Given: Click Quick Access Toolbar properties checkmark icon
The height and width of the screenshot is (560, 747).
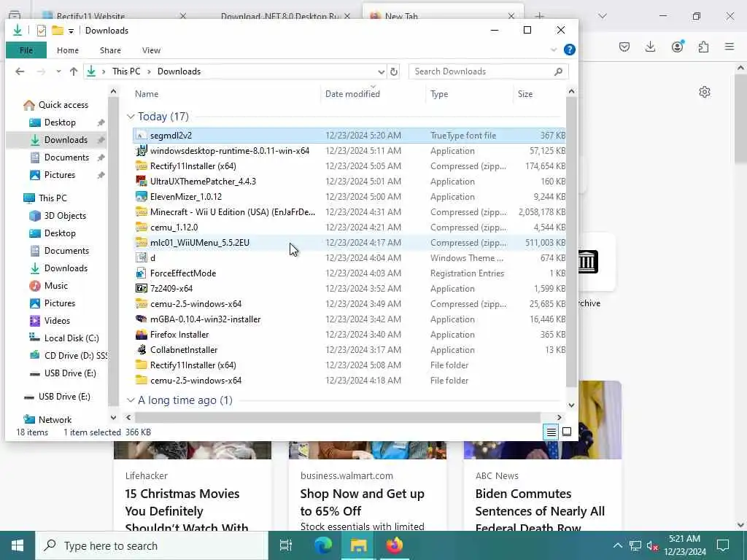Looking at the screenshot, I should (42, 31).
